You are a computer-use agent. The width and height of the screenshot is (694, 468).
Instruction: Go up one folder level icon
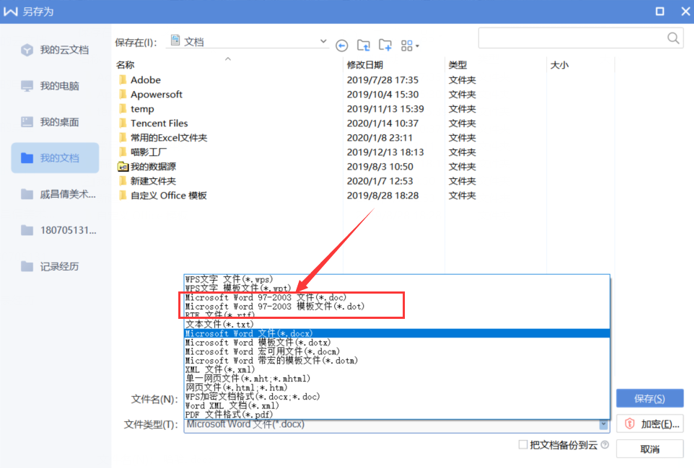tap(363, 45)
